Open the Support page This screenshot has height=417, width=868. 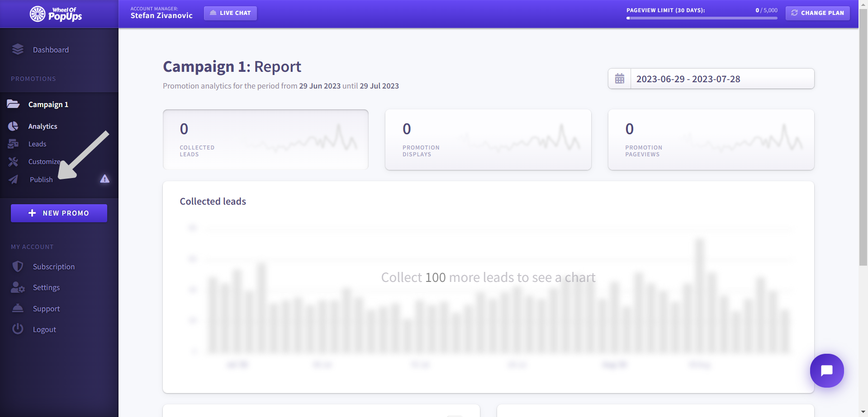pos(46,309)
